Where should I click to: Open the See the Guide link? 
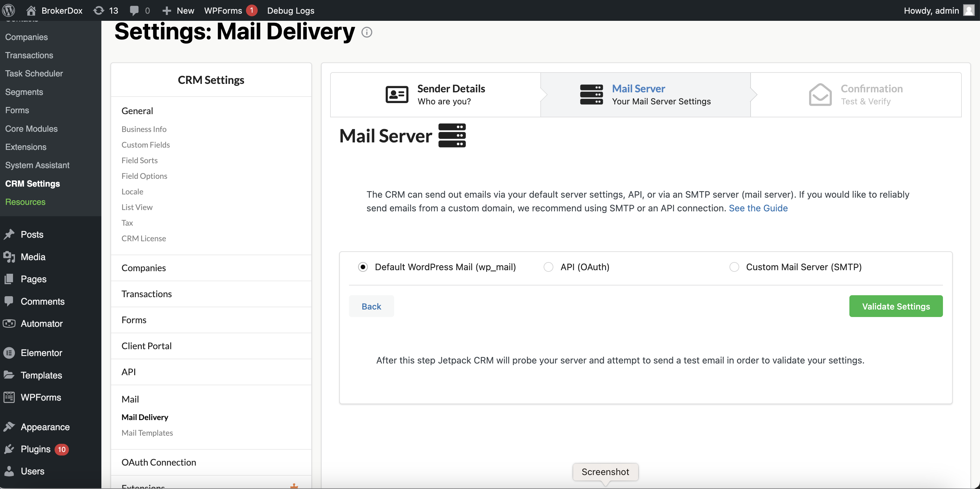(x=758, y=208)
